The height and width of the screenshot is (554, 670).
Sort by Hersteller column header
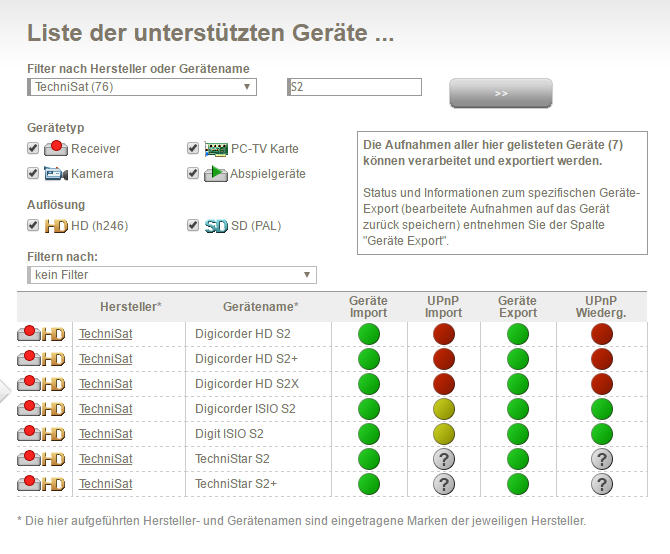(x=131, y=307)
